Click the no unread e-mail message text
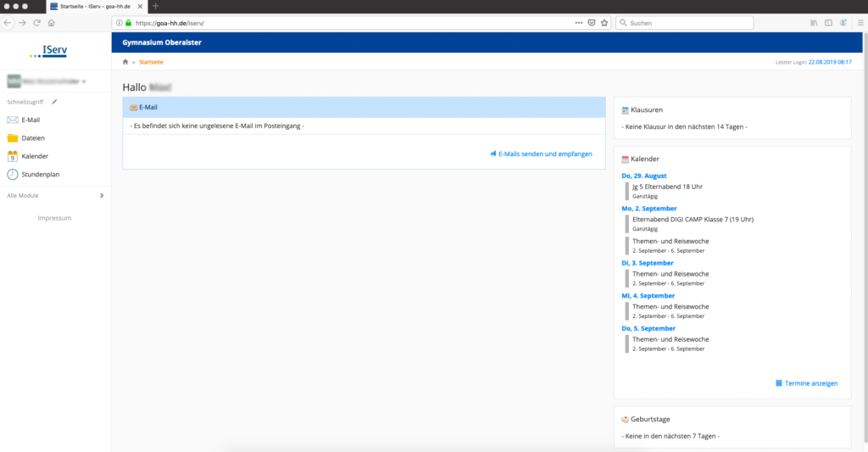Image resolution: width=868 pixels, height=452 pixels. pos(217,126)
